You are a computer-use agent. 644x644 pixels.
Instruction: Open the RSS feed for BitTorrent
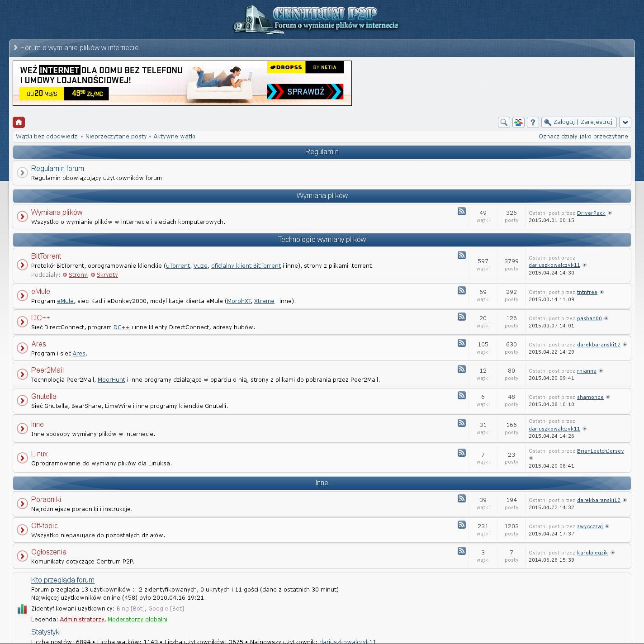461,255
